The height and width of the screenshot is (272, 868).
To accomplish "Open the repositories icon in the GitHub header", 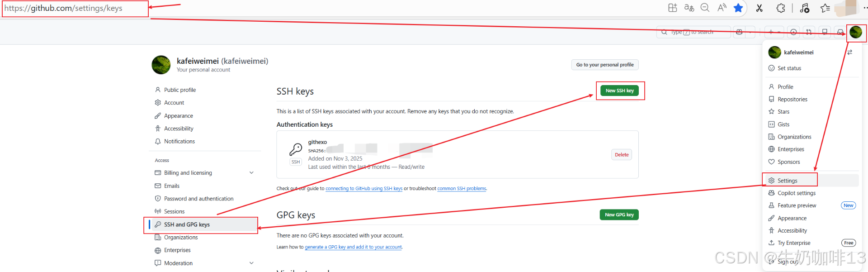I will coord(825,32).
